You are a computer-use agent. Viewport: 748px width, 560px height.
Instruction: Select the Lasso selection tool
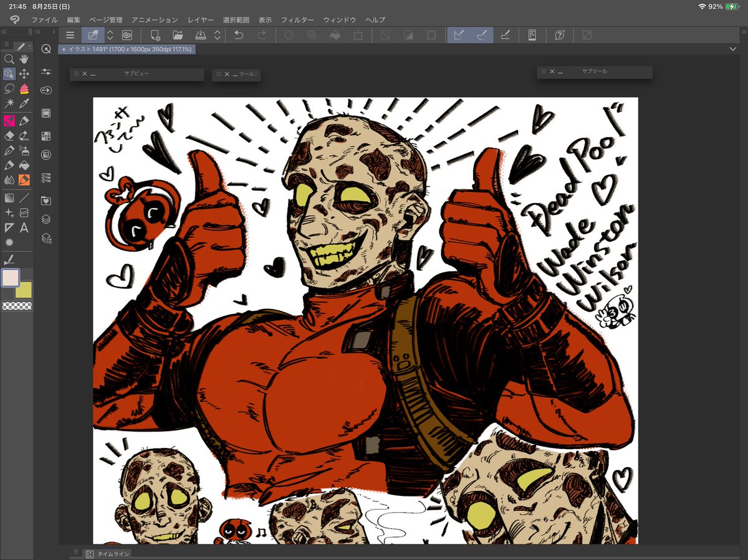coord(9,89)
